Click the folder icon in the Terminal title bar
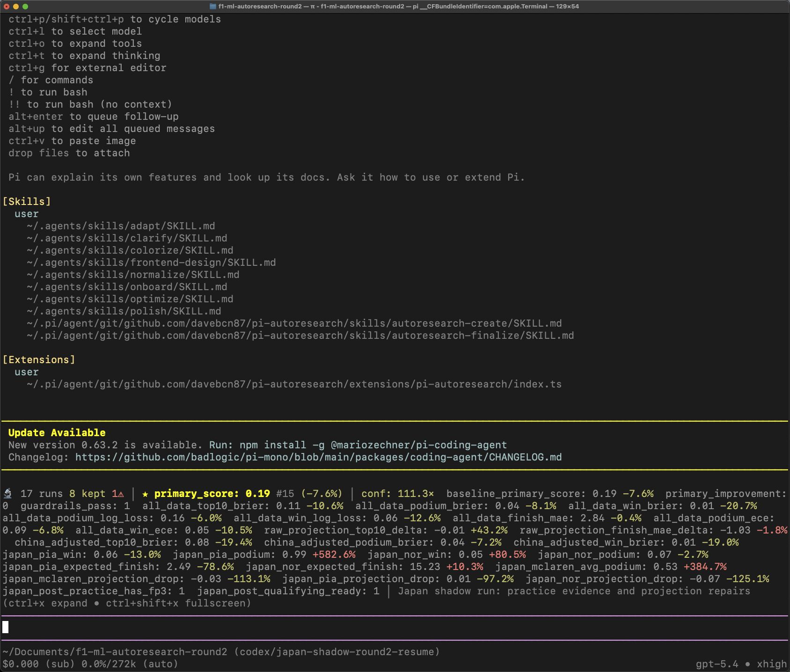Image resolution: width=790 pixels, height=672 pixels. click(x=212, y=7)
